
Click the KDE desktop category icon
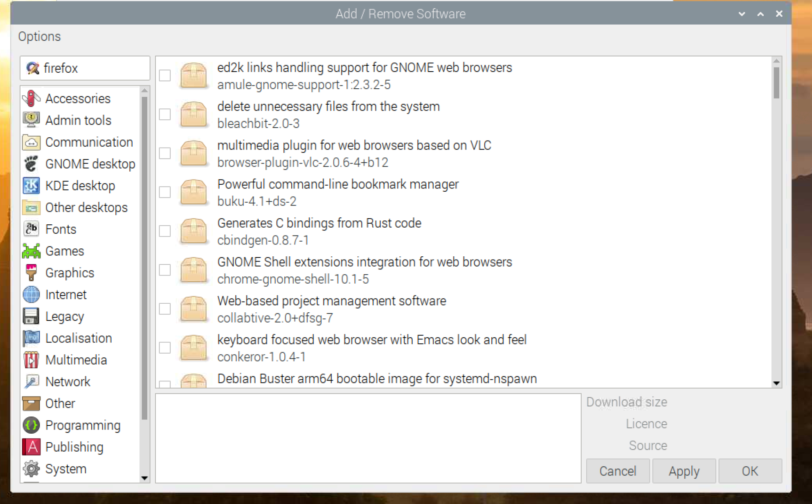coord(31,185)
